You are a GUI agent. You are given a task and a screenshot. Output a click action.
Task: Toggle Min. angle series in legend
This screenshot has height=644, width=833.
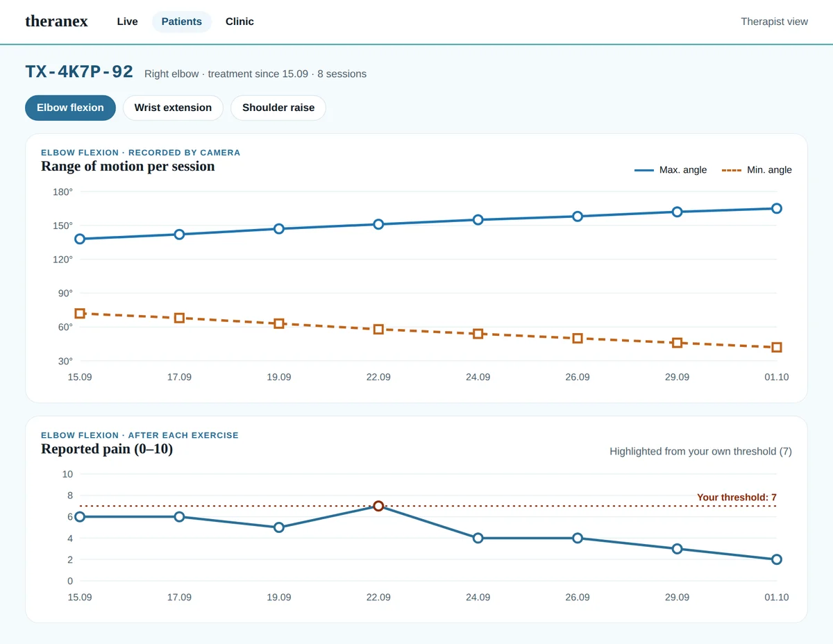757,170
